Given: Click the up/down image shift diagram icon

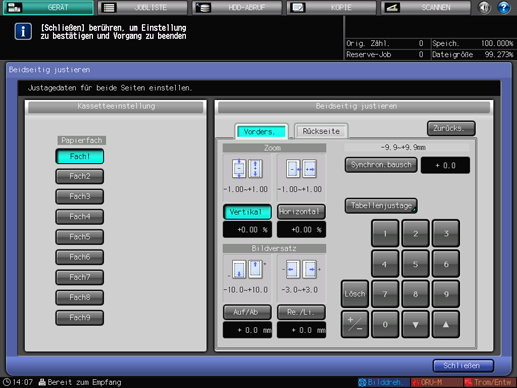Looking at the screenshot, I should (x=247, y=269).
